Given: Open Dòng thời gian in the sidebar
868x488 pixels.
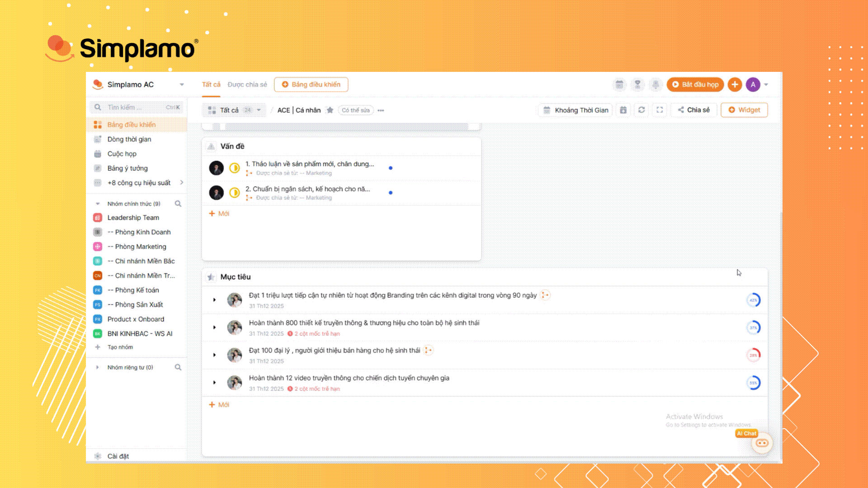Looking at the screenshot, I should coord(129,139).
